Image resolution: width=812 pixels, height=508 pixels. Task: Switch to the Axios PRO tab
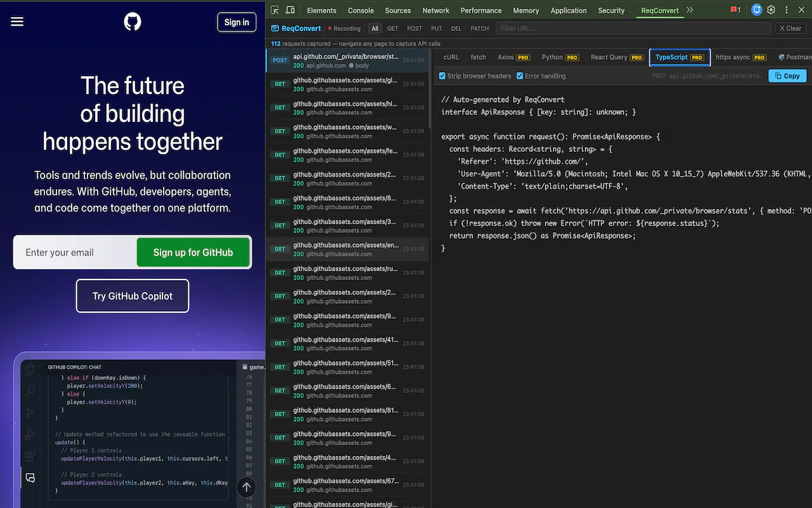[x=513, y=57]
